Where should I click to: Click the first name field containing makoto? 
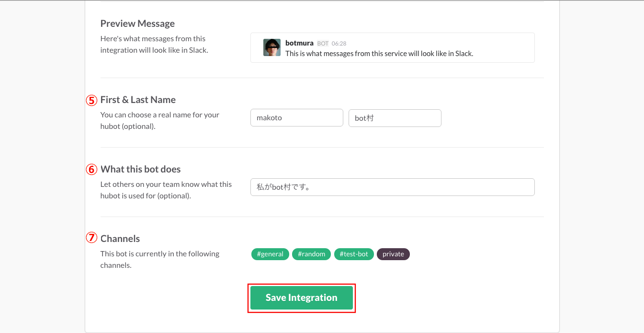(x=297, y=118)
